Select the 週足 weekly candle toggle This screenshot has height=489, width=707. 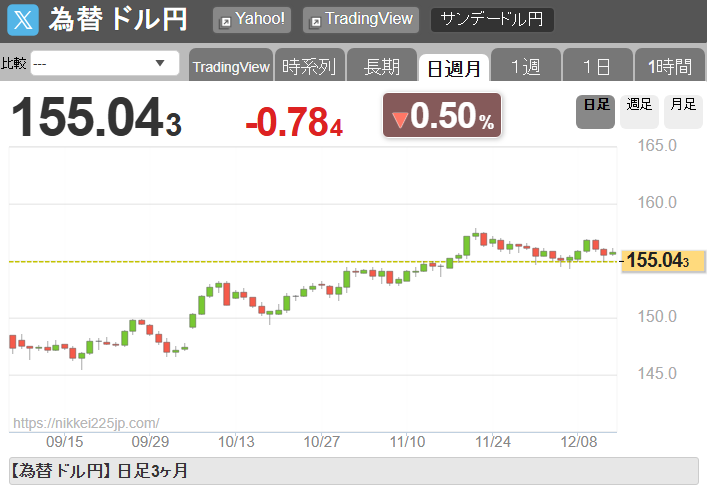click(639, 111)
